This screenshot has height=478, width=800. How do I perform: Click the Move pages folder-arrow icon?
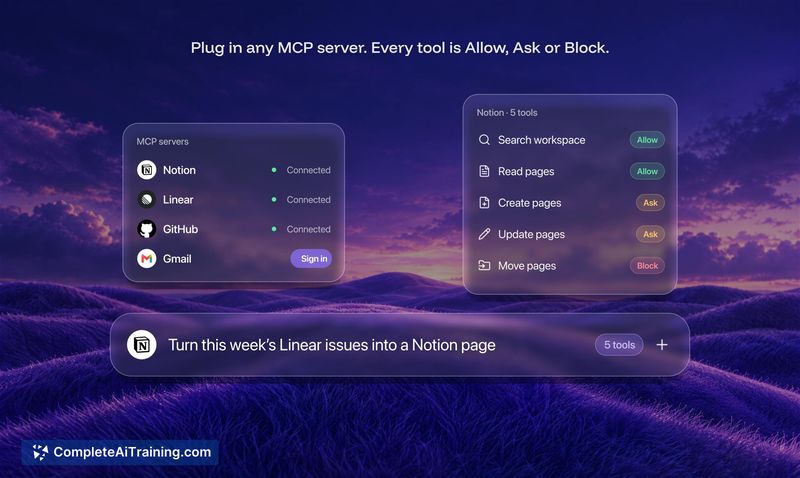click(484, 265)
